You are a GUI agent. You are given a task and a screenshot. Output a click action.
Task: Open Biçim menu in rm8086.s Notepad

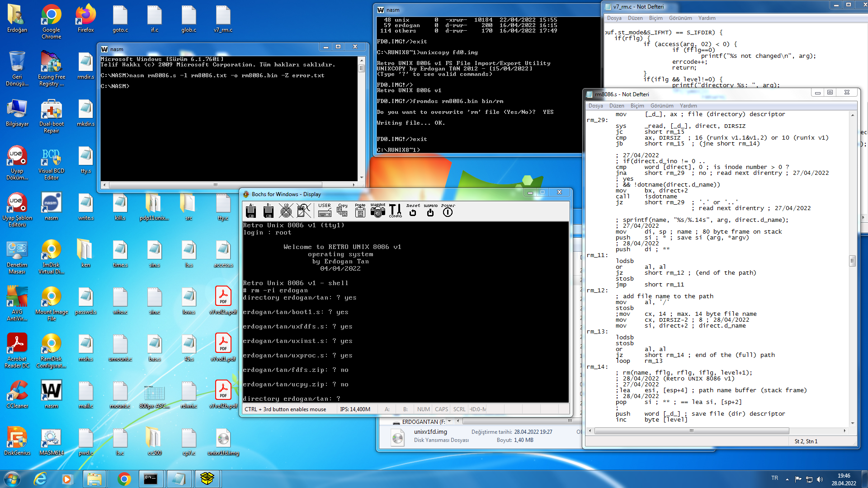click(637, 106)
